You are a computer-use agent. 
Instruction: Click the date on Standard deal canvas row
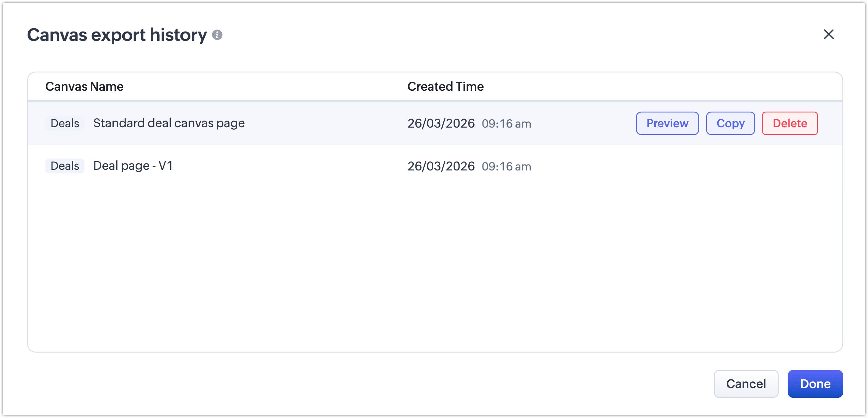click(441, 124)
